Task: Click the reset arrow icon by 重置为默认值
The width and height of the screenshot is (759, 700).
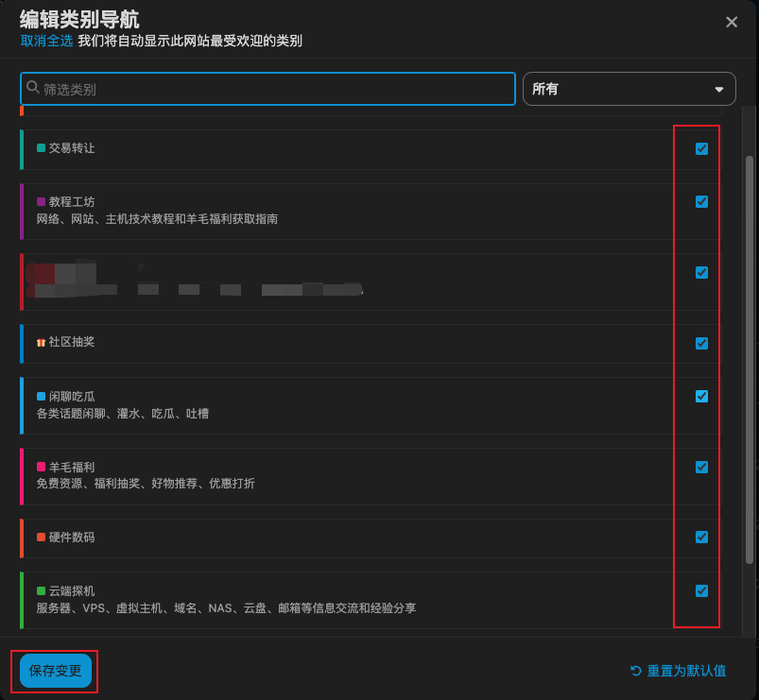Action: 636,671
